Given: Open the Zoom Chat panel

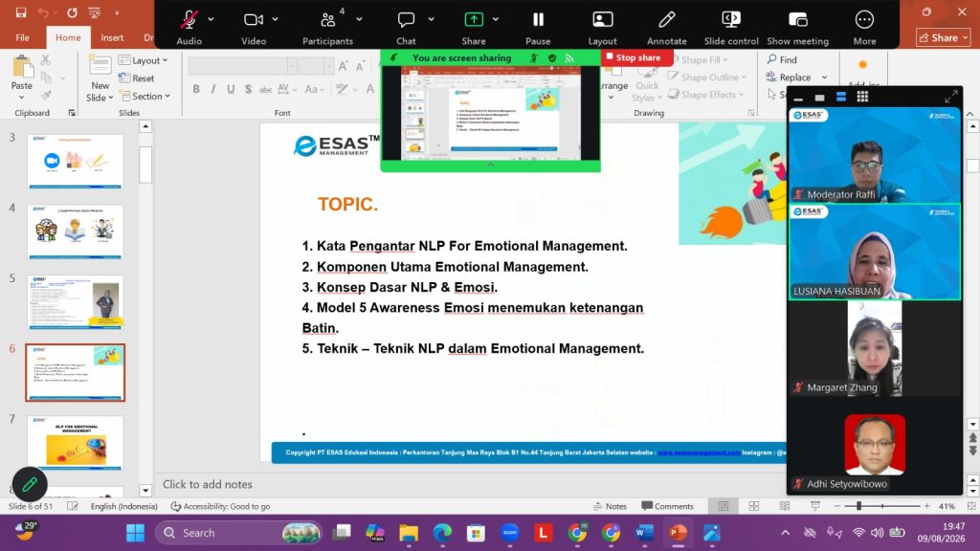Looking at the screenshot, I should click(406, 27).
